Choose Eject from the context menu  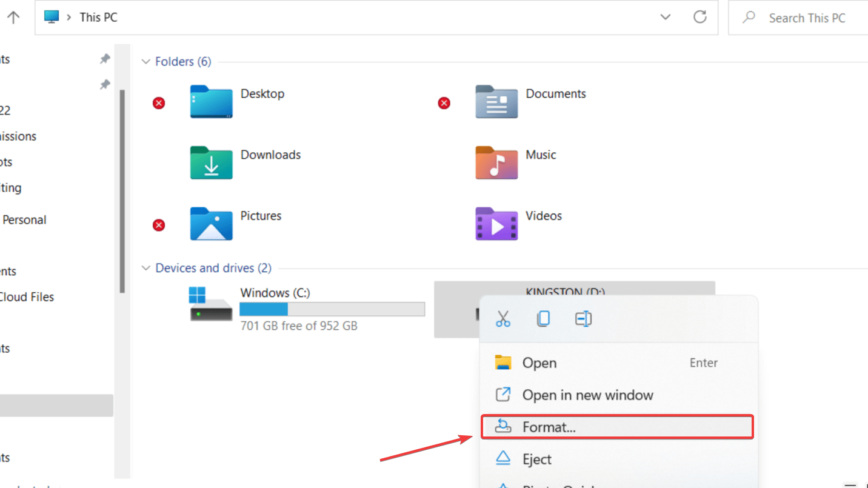coord(537,459)
